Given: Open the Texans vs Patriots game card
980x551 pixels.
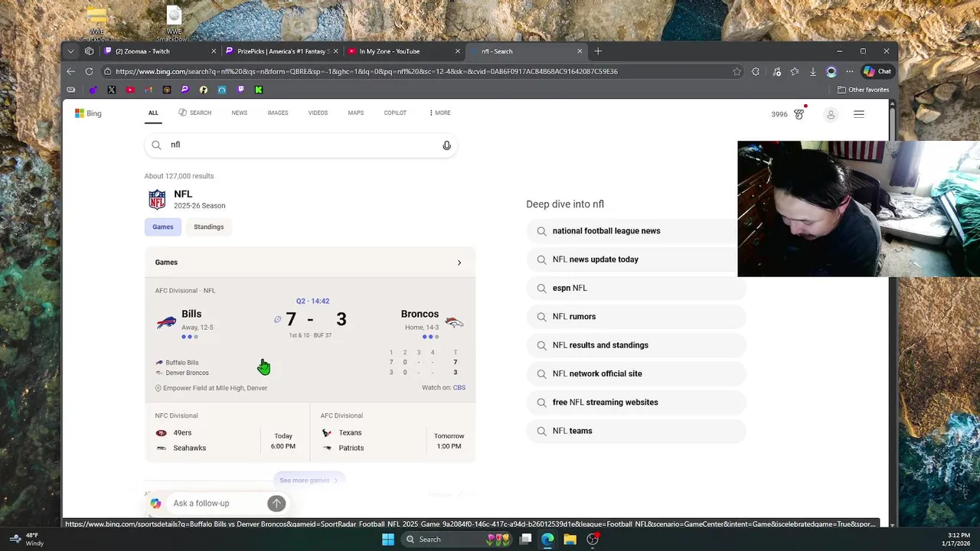Looking at the screenshot, I should tap(393, 432).
